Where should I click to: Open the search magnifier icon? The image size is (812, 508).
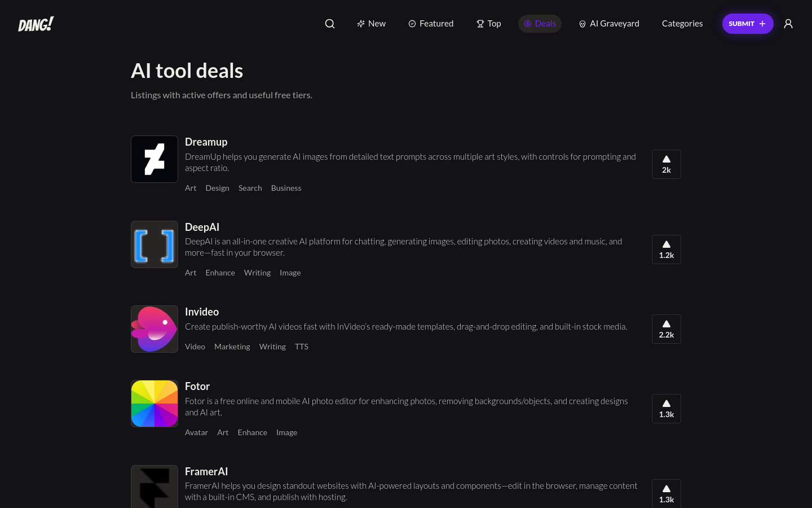[330, 24]
